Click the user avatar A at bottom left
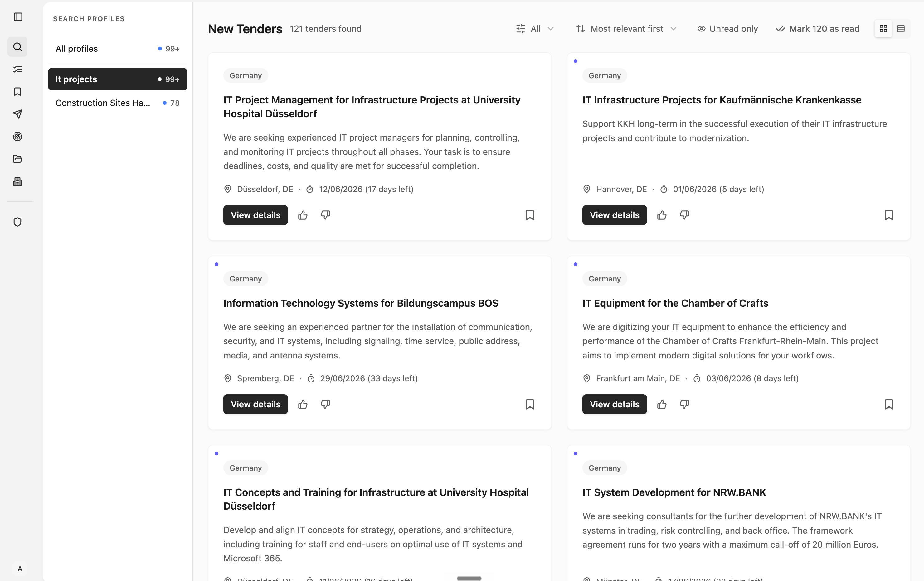924x581 pixels. tap(20, 569)
